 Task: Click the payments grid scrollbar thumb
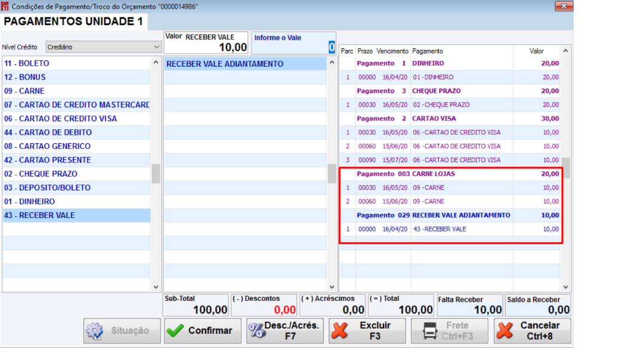(x=565, y=168)
